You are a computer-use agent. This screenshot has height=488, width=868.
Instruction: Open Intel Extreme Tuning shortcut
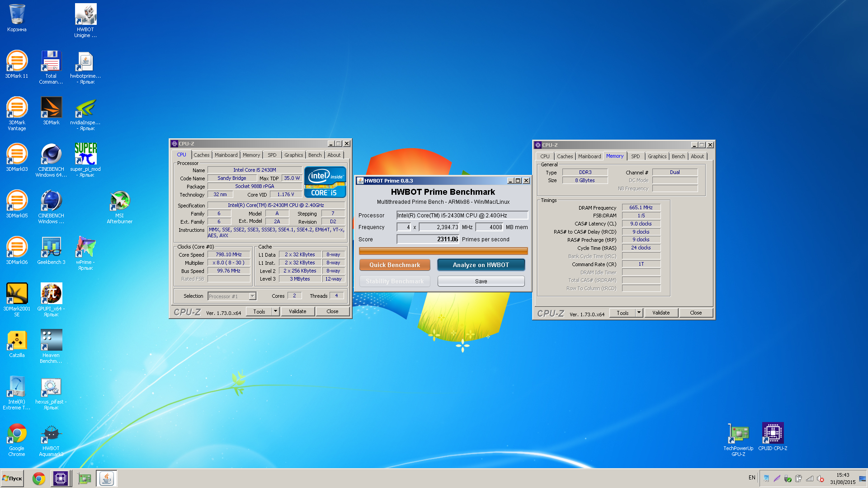pos(17,393)
